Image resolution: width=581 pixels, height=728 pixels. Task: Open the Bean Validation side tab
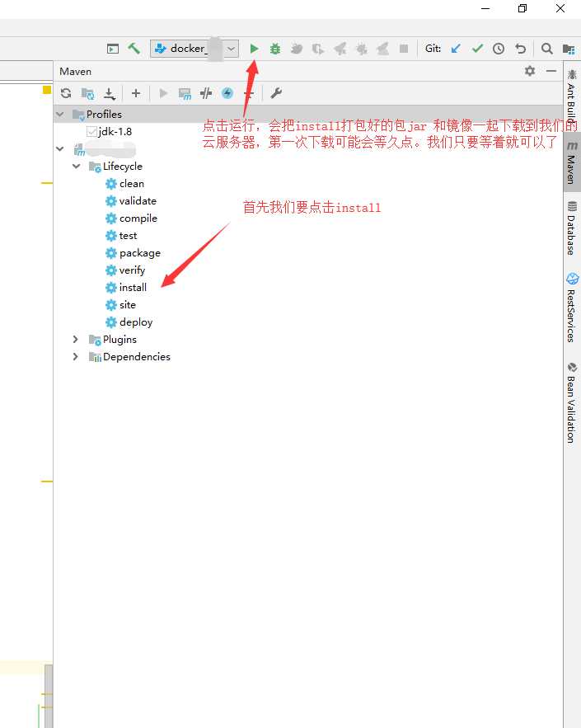pyautogui.click(x=572, y=402)
